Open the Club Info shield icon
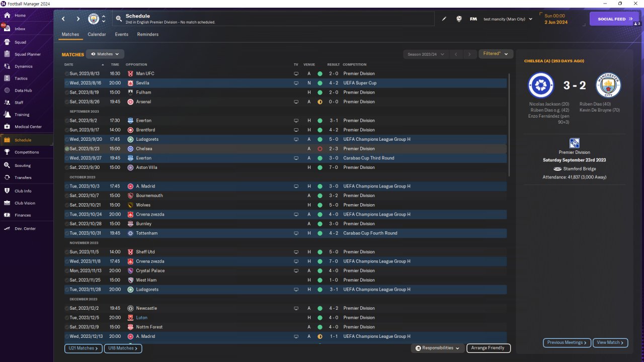This screenshot has width=644, height=362. [7, 191]
